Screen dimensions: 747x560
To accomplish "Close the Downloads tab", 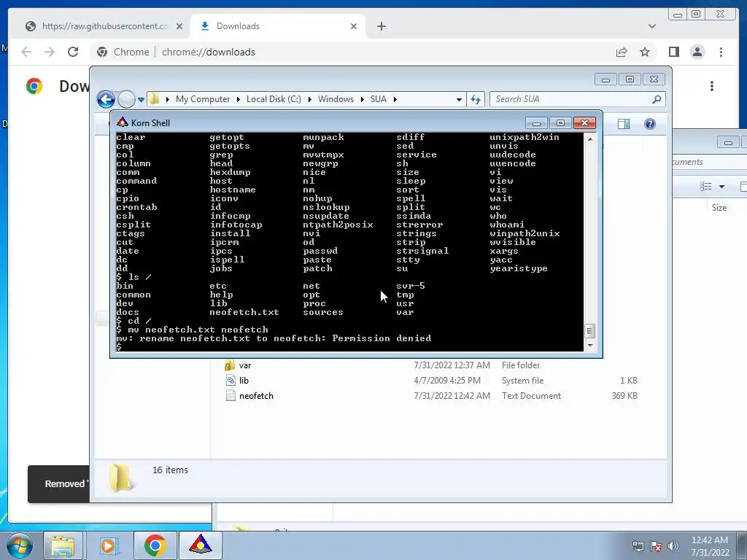I will point(354,26).
